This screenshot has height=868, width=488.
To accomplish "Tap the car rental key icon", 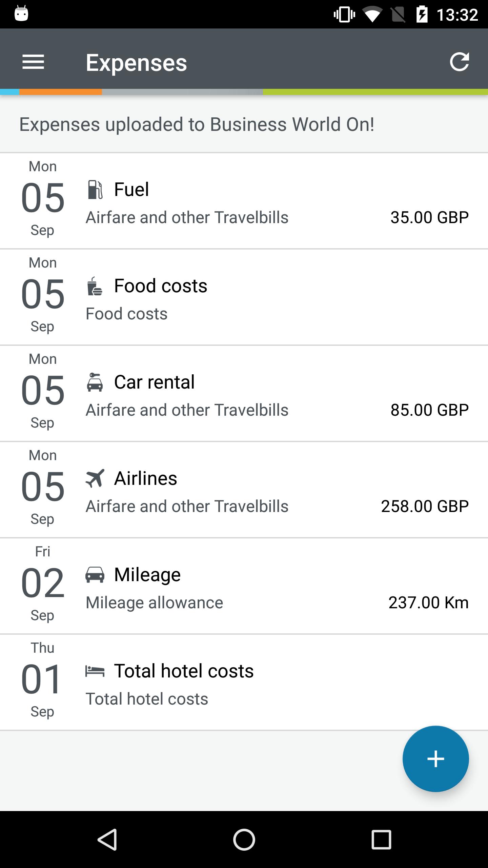I will click(x=95, y=382).
